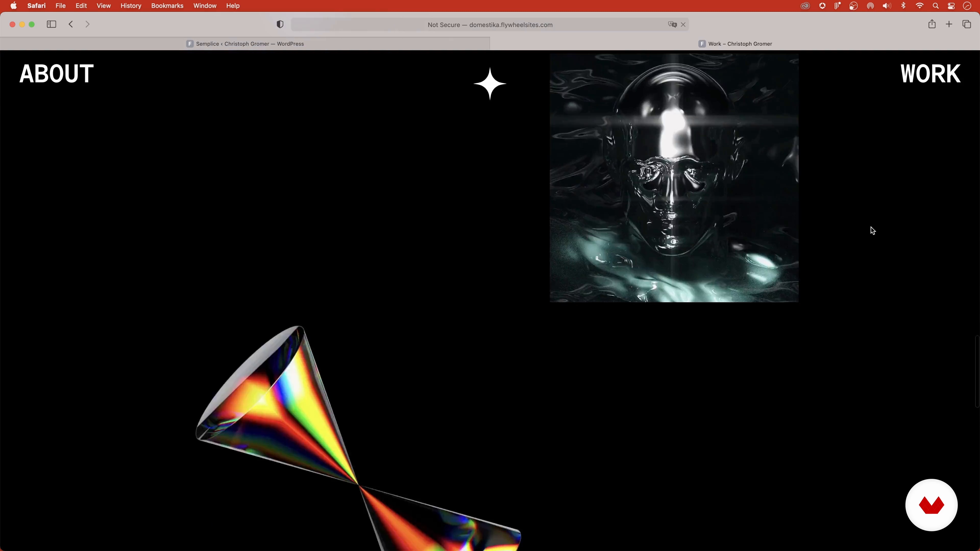Screen dimensions: 980x551
Task: Open the ABOUT page link
Action: pyautogui.click(x=56, y=74)
